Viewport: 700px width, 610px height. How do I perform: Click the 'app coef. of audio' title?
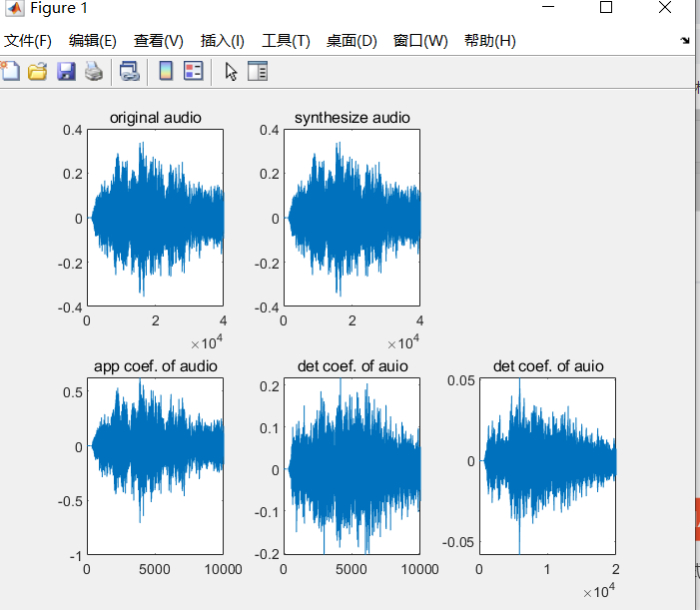[156, 366]
